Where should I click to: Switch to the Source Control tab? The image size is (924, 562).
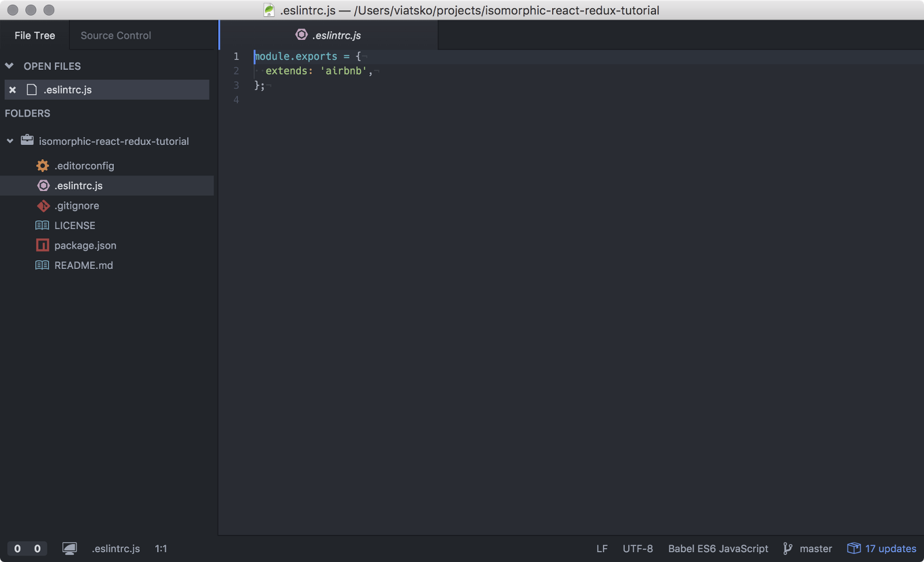[115, 35]
